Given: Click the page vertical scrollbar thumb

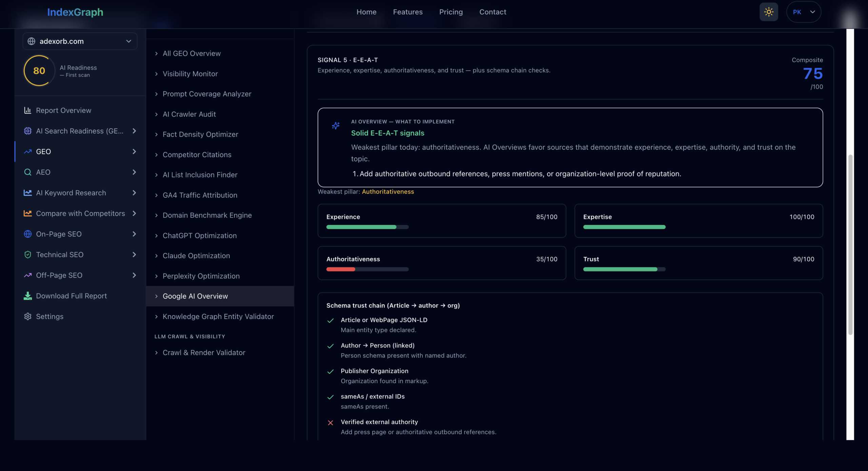Looking at the screenshot, I should (850, 244).
